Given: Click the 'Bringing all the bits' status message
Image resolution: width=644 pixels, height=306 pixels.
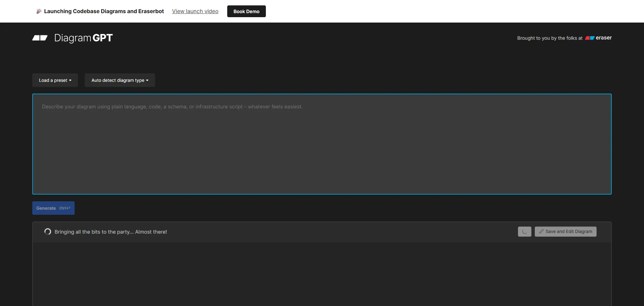Looking at the screenshot, I should click(x=111, y=232).
